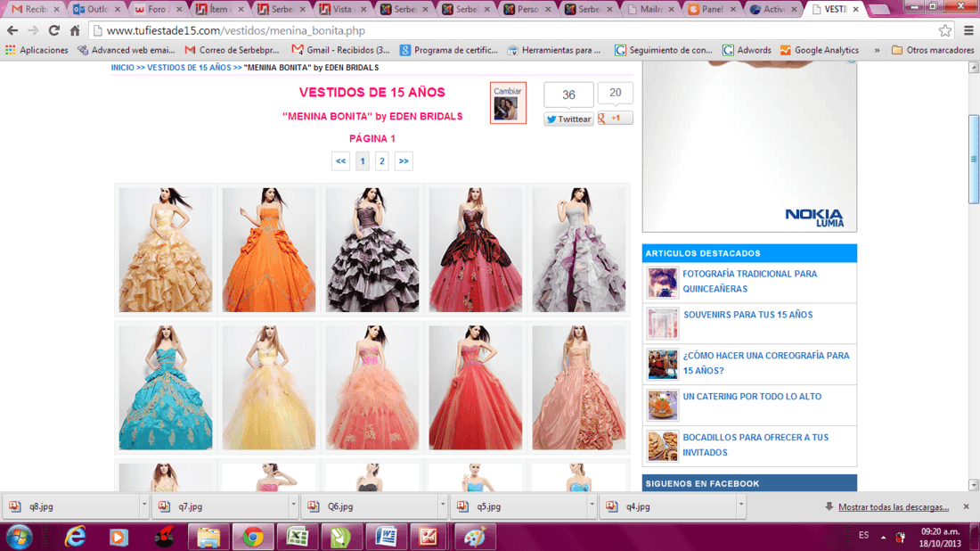The width and height of the screenshot is (980, 551).
Task: Change profile picture with Cambiar
Action: [x=508, y=103]
